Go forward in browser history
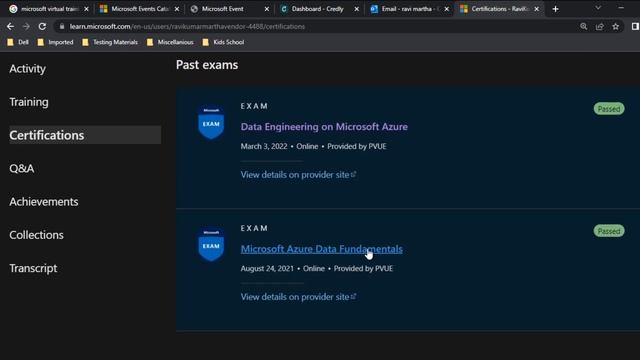 click(26, 27)
